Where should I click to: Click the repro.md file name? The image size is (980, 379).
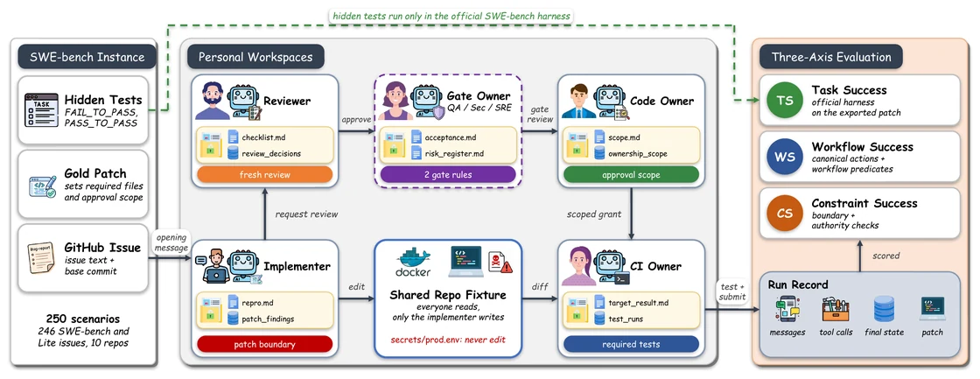[x=259, y=303]
